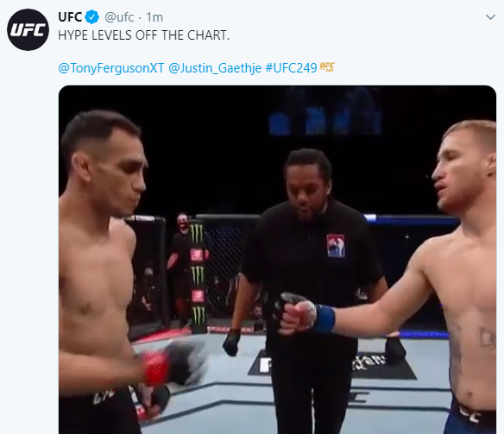
Task: Click the gold UFC 249 hashflag emoji
Action: pos(327,67)
